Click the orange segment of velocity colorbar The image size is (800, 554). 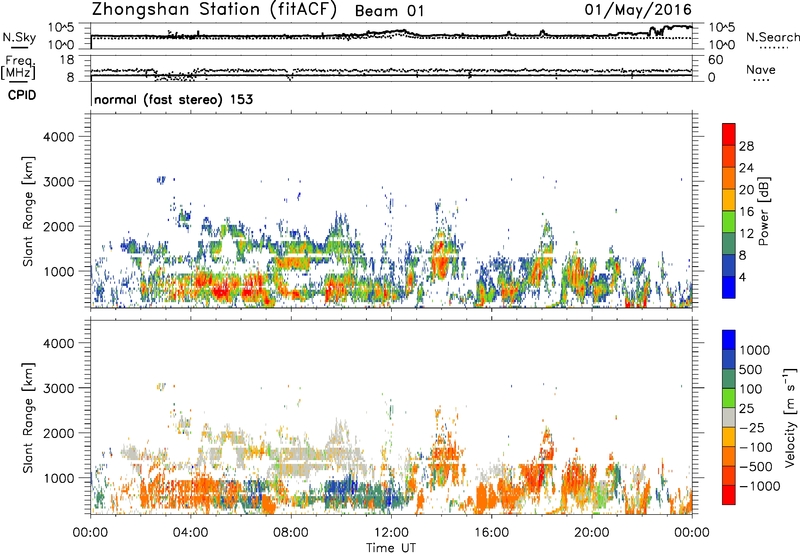(729, 457)
